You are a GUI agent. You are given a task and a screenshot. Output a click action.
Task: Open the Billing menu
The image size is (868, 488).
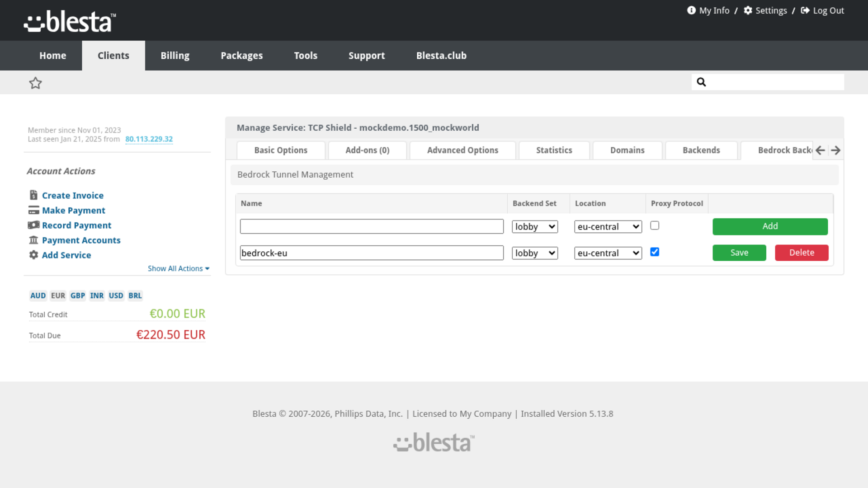pos(175,56)
